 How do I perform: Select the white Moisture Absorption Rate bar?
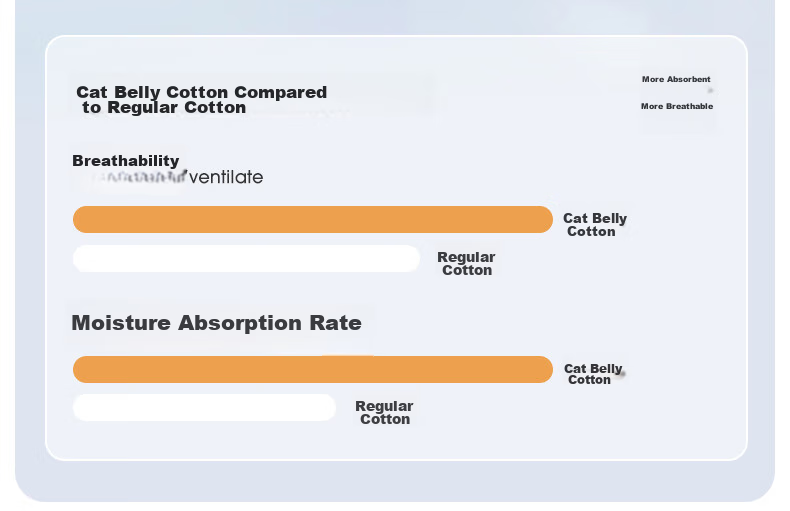pyautogui.click(x=204, y=407)
